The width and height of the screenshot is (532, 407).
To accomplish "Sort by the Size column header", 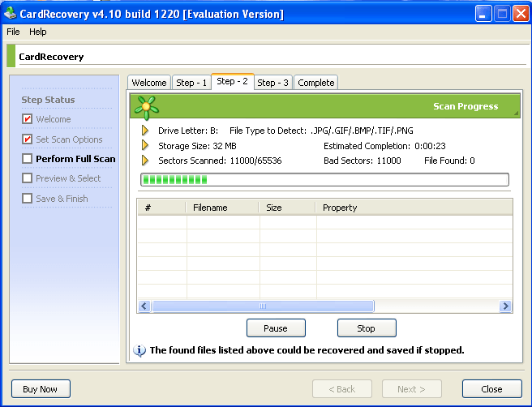I will (x=287, y=208).
